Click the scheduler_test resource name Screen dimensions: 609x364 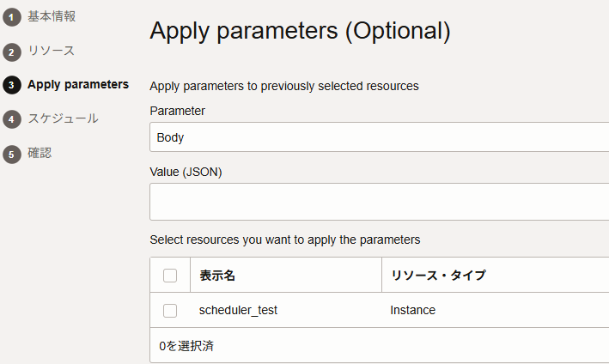pos(238,311)
